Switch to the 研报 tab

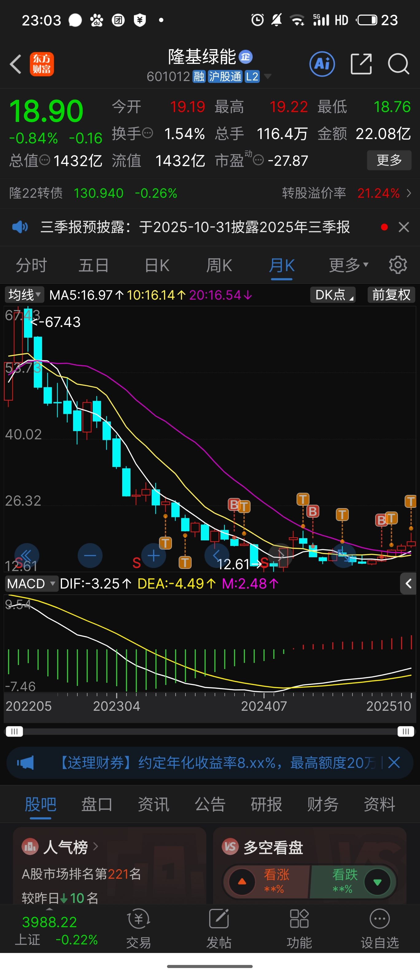pyautogui.click(x=266, y=804)
